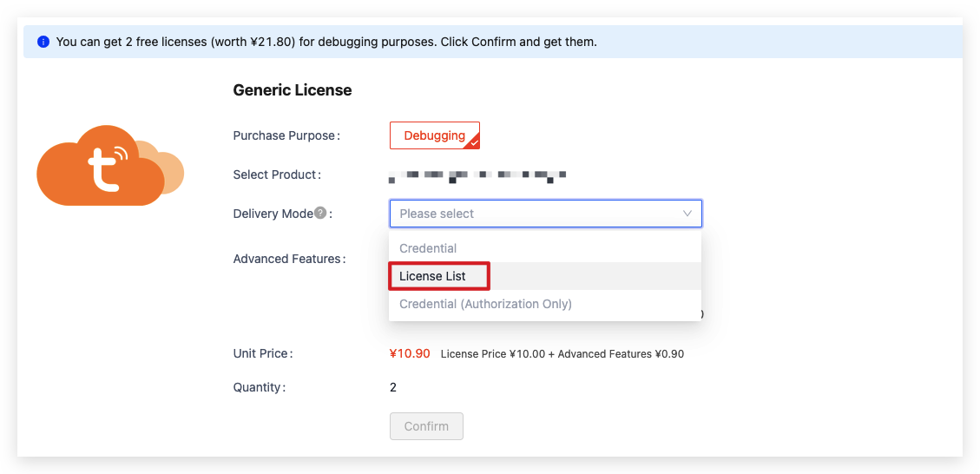
Task: Choose License List from the dropdown
Action: click(432, 276)
